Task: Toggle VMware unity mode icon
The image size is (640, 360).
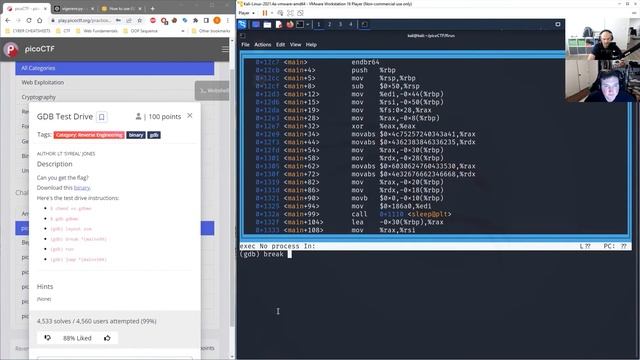Action: [300, 13]
